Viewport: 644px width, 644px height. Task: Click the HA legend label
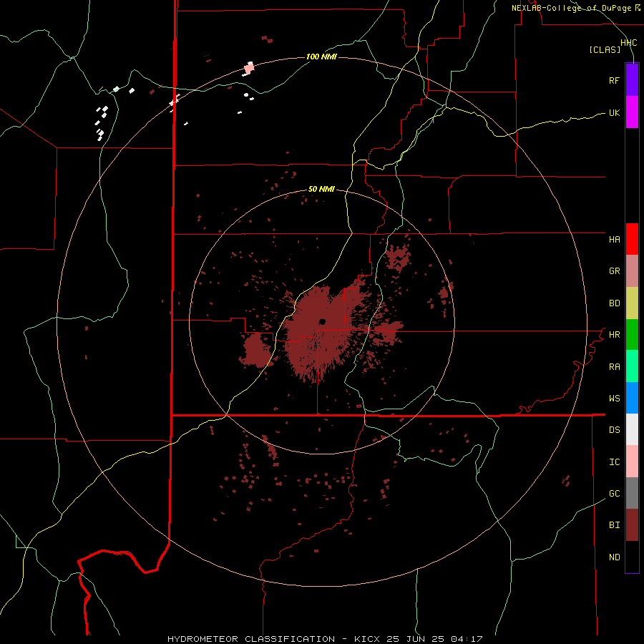point(614,239)
